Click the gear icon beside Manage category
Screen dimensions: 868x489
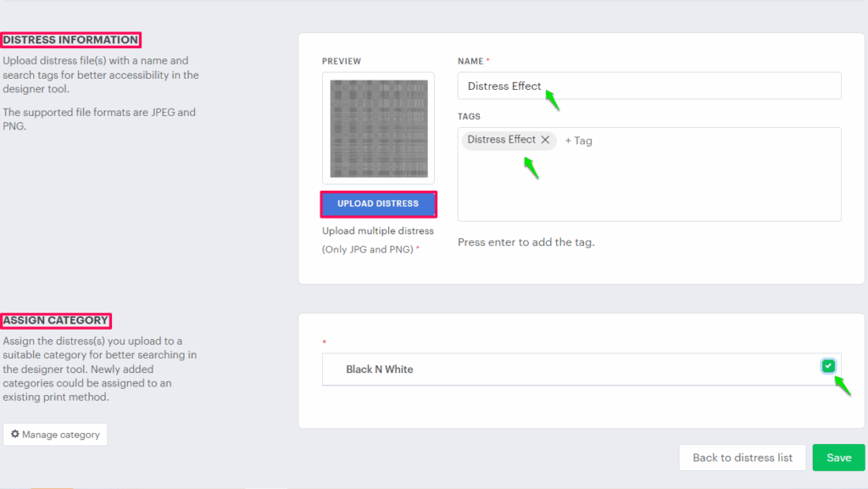coord(15,435)
